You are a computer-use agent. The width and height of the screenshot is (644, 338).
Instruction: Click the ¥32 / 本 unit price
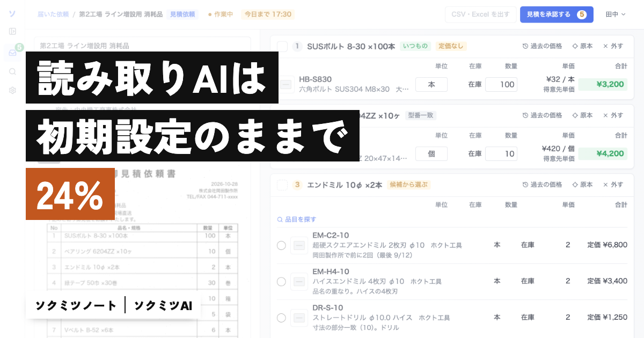click(560, 79)
